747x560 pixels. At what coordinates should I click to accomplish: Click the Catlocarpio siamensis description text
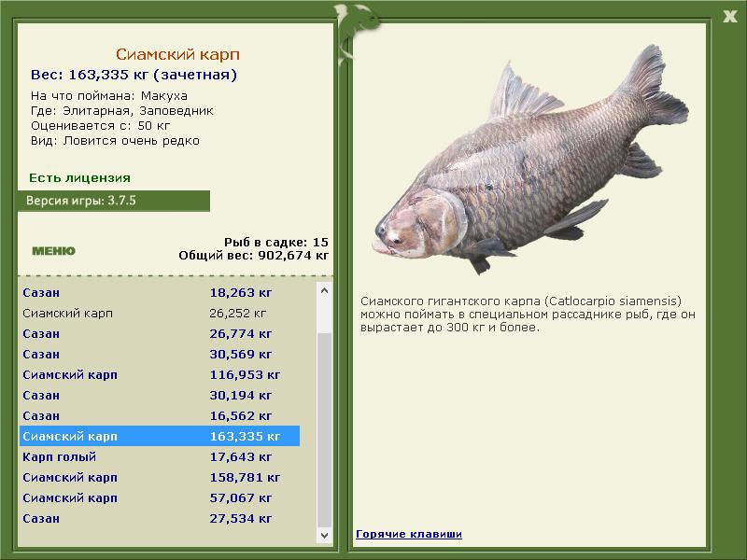[528, 315]
